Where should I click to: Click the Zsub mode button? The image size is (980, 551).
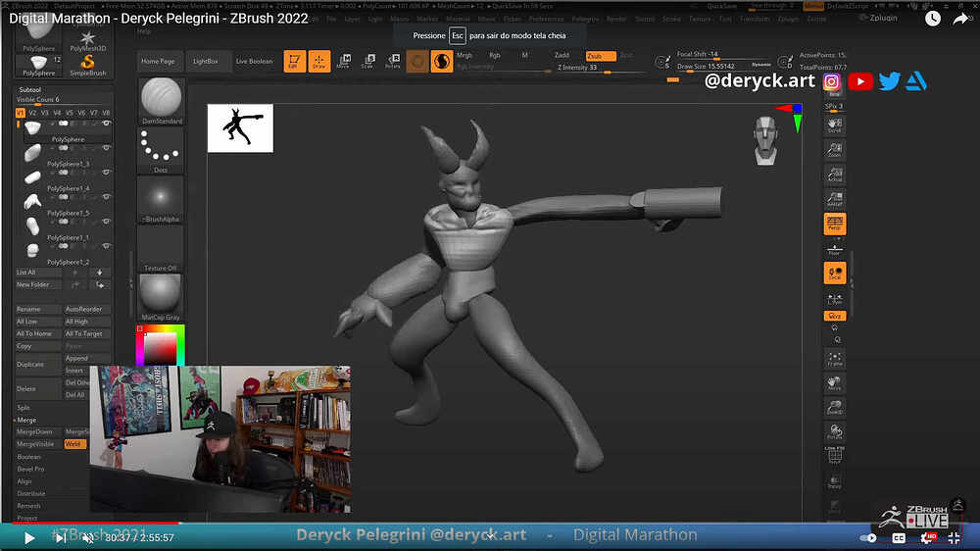pyautogui.click(x=600, y=56)
